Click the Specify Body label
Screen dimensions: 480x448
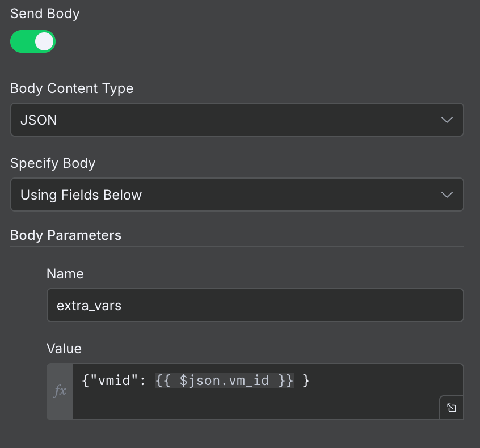(x=53, y=163)
